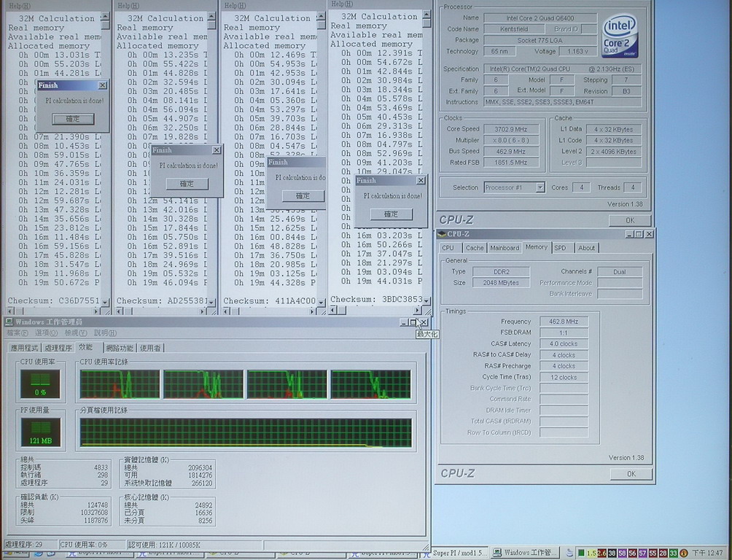Click OK in the CPU-Z Memory window

tap(631, 474)
